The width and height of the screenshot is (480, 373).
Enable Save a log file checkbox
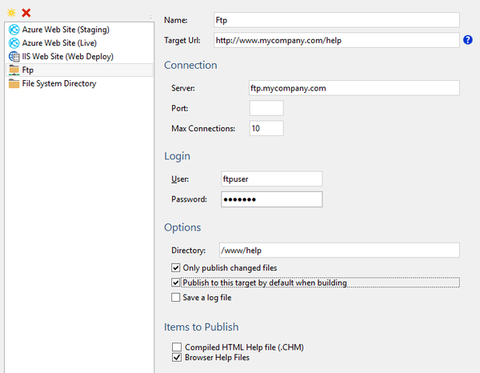point(176,297)
